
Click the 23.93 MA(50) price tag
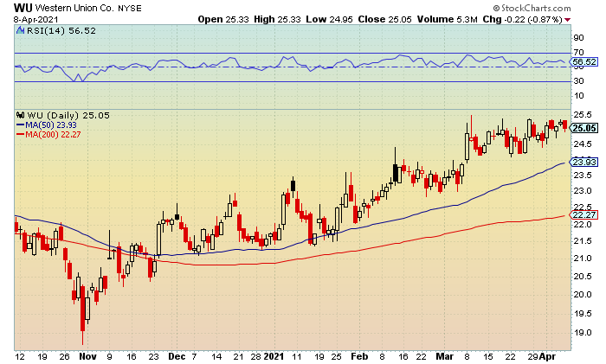(584, 163)
